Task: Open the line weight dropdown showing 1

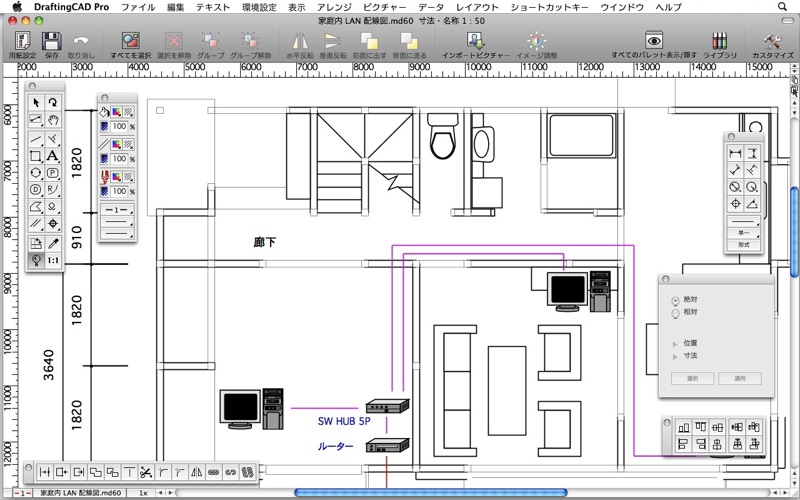Action: (x=120, y=211)
